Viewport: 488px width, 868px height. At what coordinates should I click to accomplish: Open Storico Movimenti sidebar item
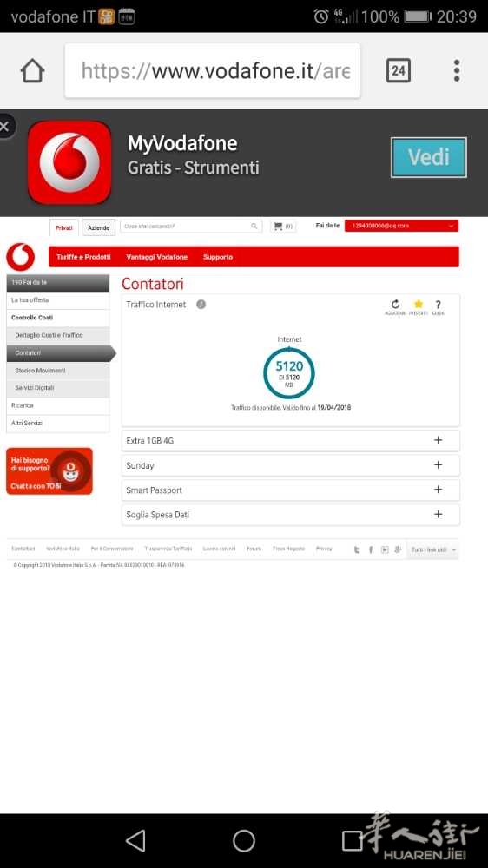coord(57,371)
